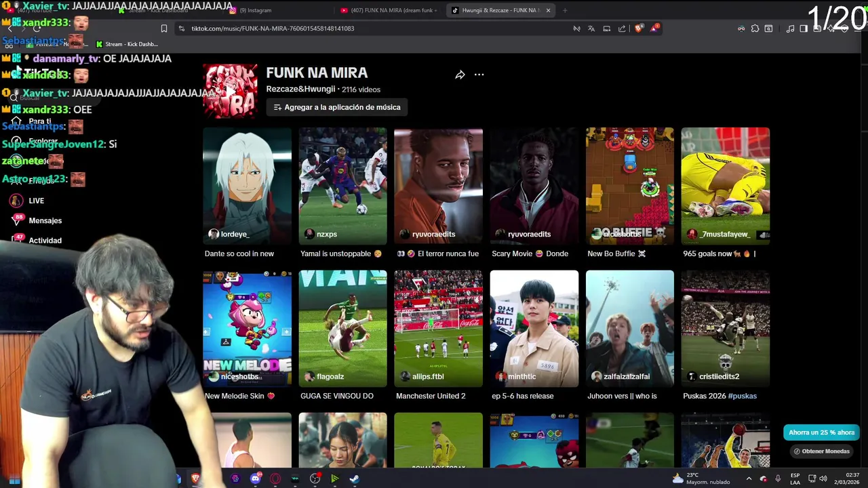Click the Brave Rewards triangle icon

[x=654, y=28]
